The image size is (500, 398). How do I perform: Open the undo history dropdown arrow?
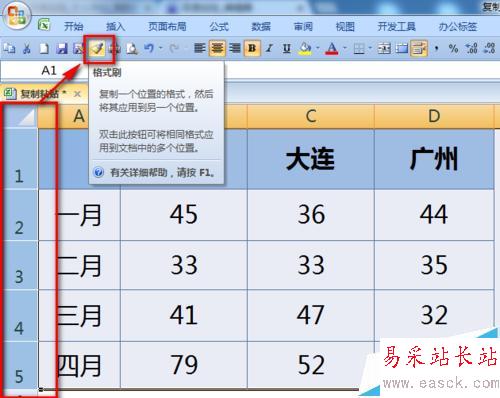pos(161,49)
